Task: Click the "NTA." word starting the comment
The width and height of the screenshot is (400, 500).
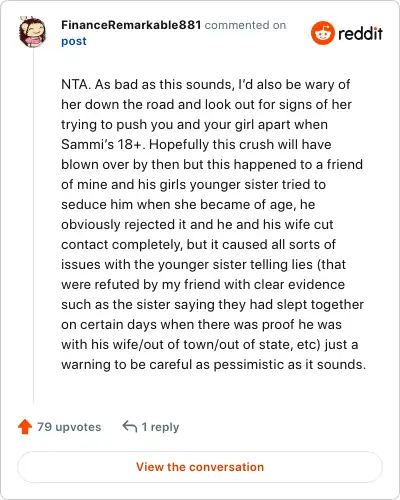Action: click(x=76, y=84)
